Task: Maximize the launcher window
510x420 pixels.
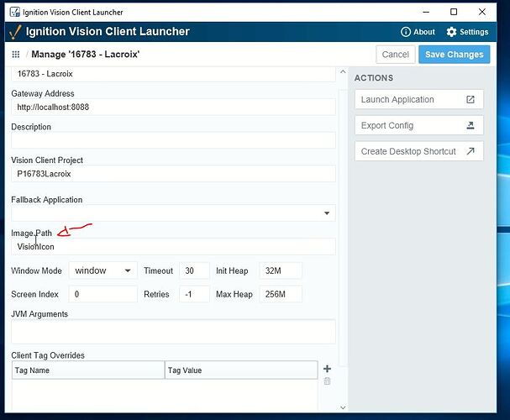Action: (454, 12)
